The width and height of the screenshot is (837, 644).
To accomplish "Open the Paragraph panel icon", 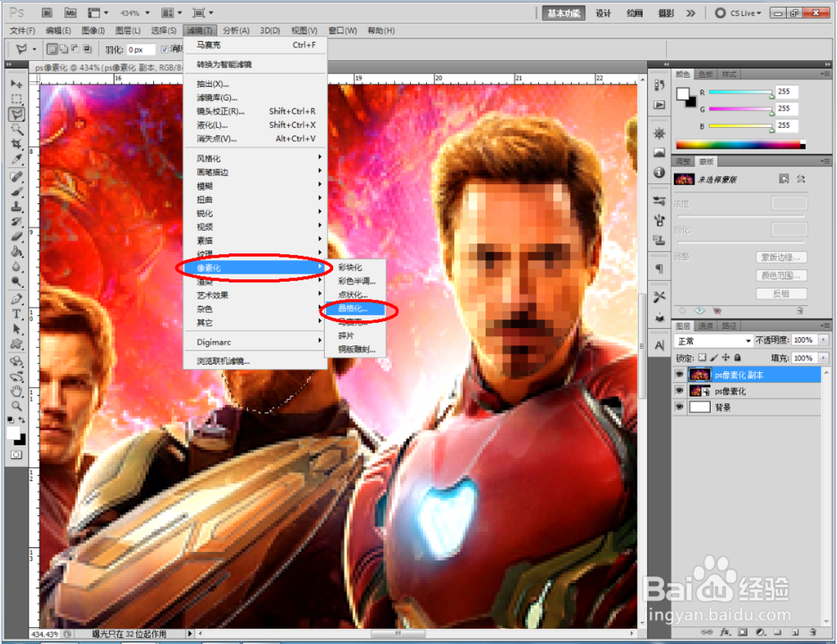I will point(660,268).
